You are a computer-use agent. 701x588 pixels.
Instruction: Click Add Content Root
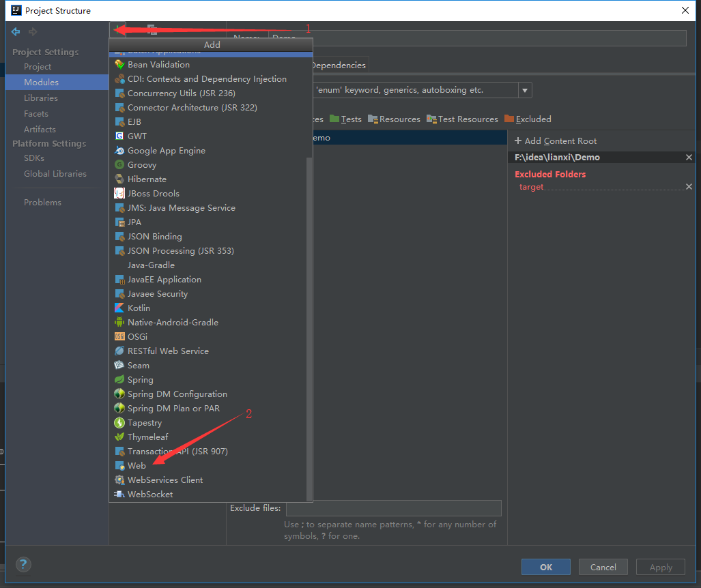556,141
